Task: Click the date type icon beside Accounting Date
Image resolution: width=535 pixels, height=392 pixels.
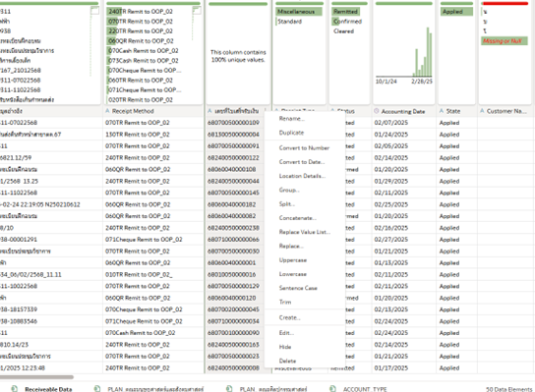Action: point(377,111)
